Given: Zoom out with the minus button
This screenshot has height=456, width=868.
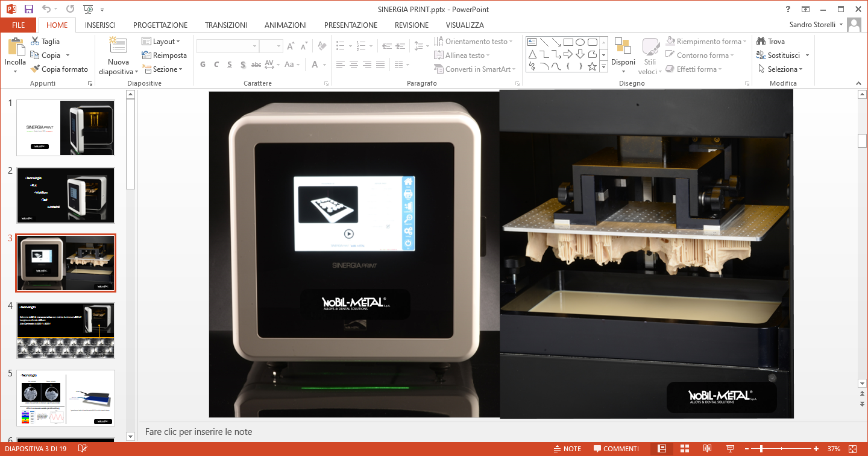Looking at the screenshot, I should pyautogui.click(x=748, y=449).
